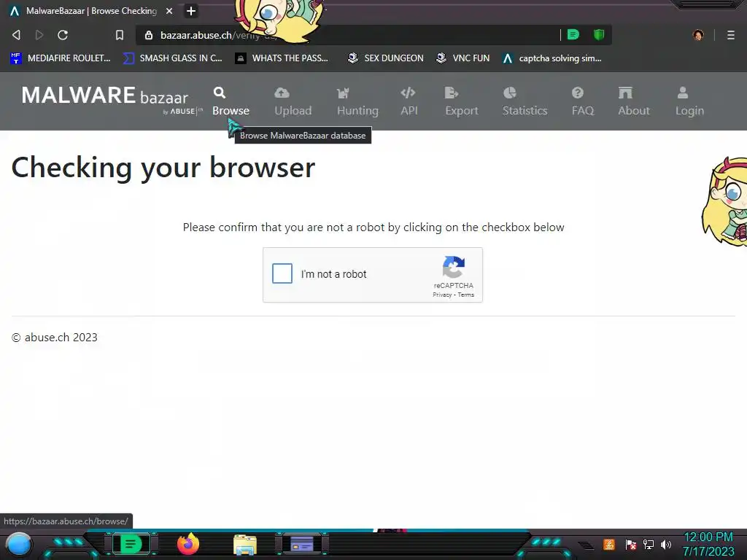Open captcha solving sim... bookmark
Screen dimensions: 747x560
(x=552, y=58)
